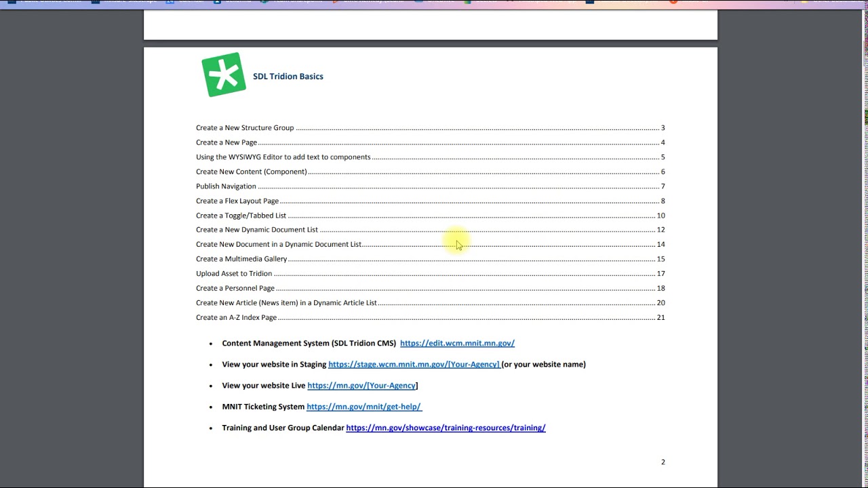Open Create a Multimedia Gallery entry
This screenshot has width=868, height=488.
pyautogui.click(x=430, y=259)
